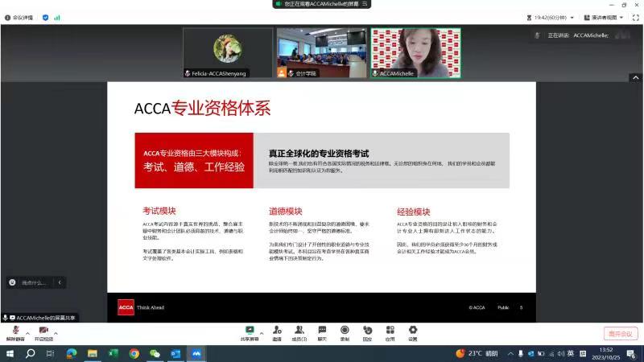Select ACCAMichelle video thumbnail
Image resolution: width=644 pixels, height=362 pixels.
pyautogui.click(x=415, y=53)
